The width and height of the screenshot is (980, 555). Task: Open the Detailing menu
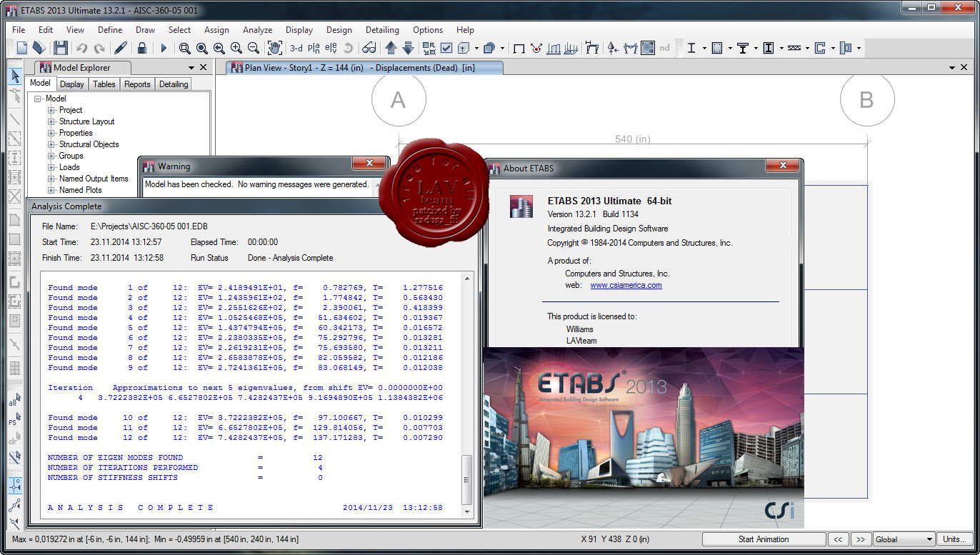(x=382, y=30)
